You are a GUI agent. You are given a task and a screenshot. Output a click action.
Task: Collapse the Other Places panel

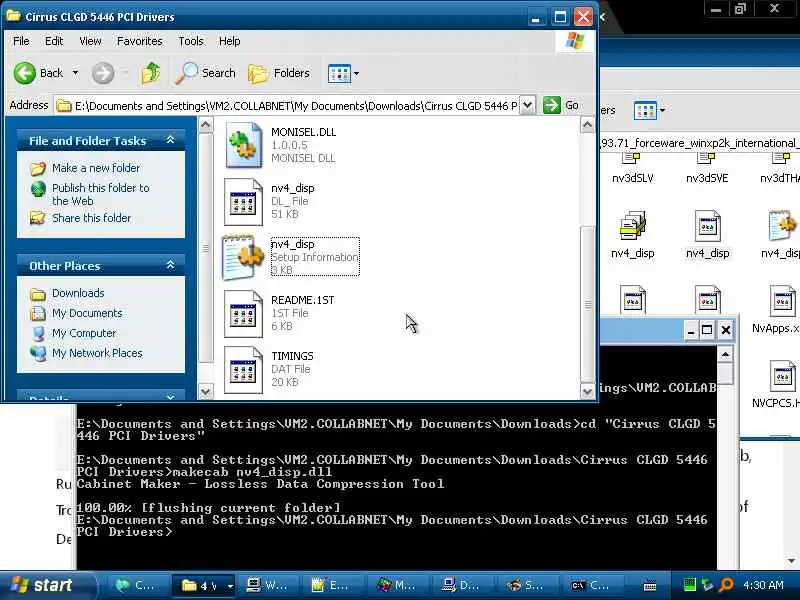[170, 265]
